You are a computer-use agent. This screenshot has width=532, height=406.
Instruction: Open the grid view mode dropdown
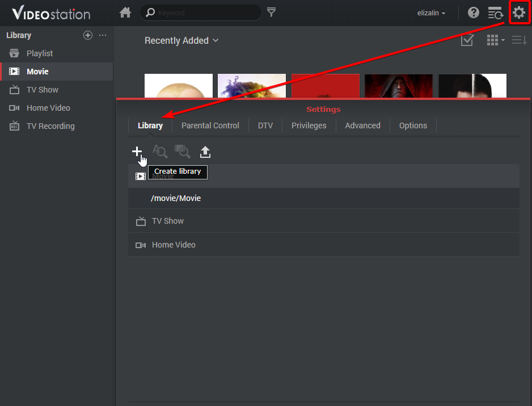point(495,40)
